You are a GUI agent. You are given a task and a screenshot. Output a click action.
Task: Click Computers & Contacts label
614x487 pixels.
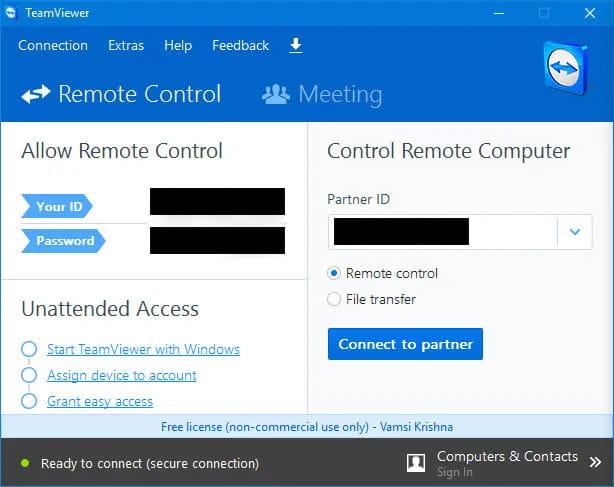pos(507,456)
